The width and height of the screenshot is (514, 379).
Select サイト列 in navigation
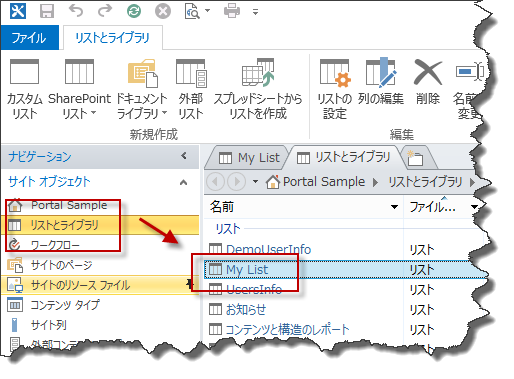point(48,325)
